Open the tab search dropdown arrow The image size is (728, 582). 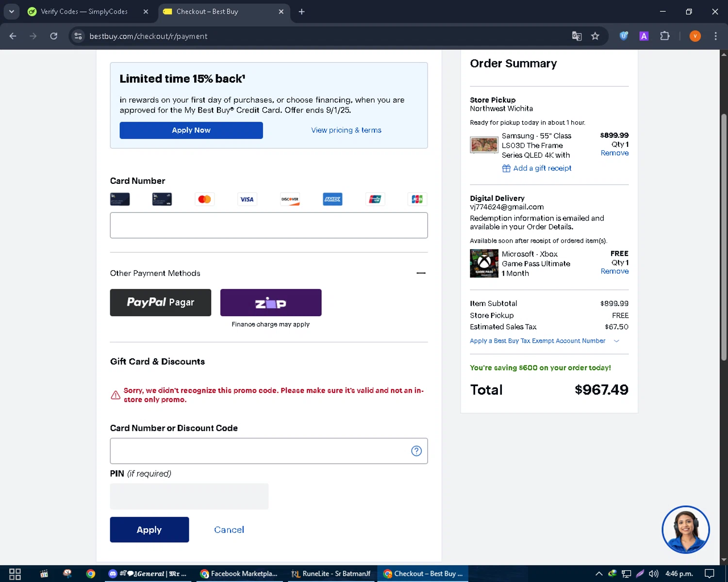click(x=11, y=11)
